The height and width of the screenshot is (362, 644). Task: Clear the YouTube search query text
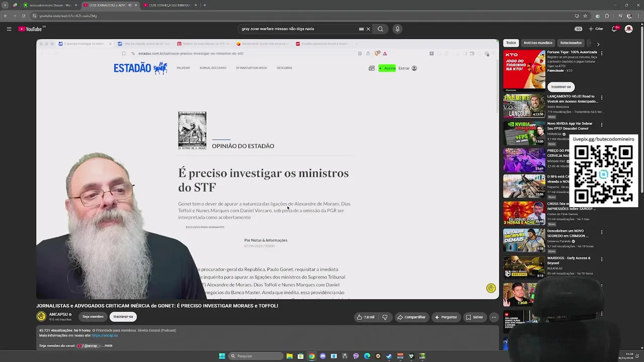[368, 29]
